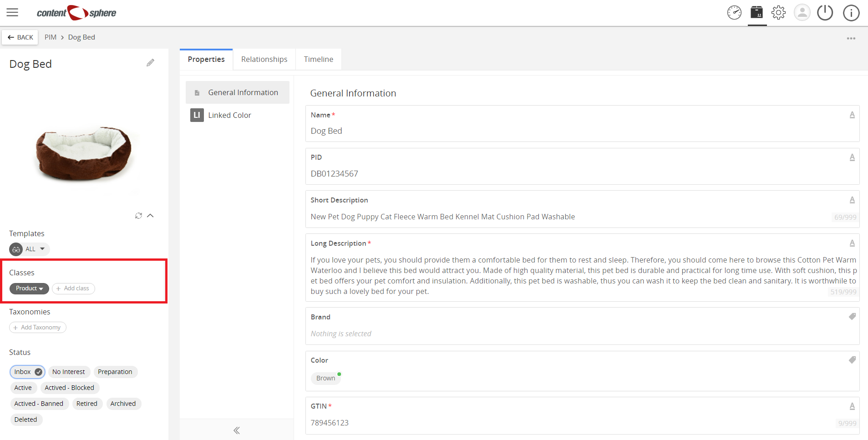Set status to Deleted
Image resolution: width=868 pixels, height=440 pixels.
25,420
